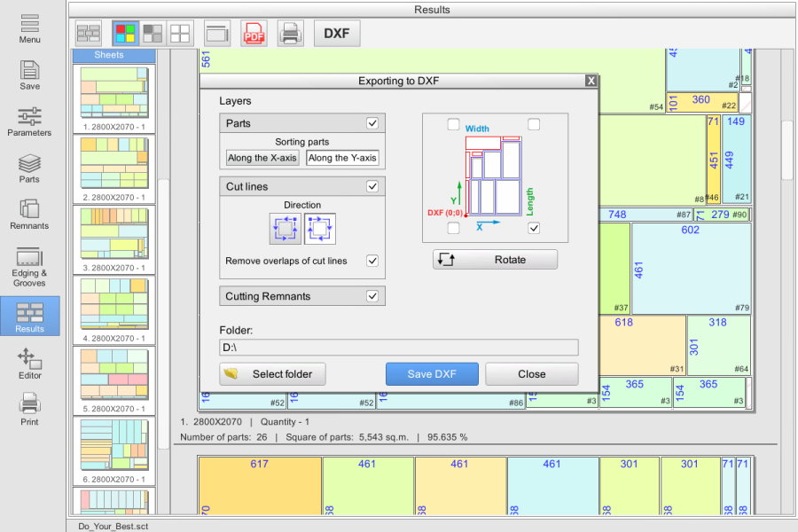
Task: Click the Save icon in sidebar
Action: click(x=29, y=75)
